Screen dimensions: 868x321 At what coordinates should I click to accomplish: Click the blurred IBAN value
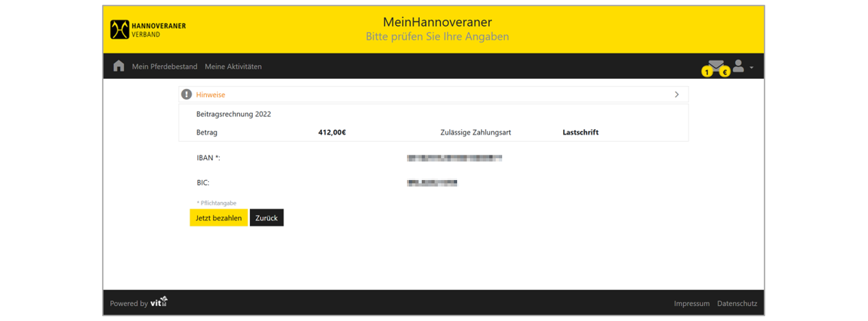coord(454,158)
